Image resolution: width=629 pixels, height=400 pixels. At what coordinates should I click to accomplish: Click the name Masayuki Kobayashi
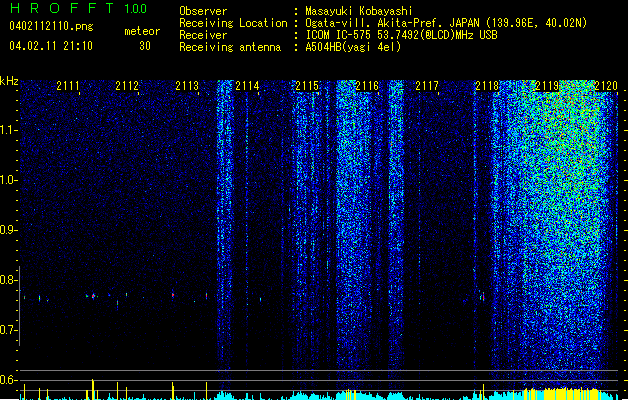tap(359, 11)
